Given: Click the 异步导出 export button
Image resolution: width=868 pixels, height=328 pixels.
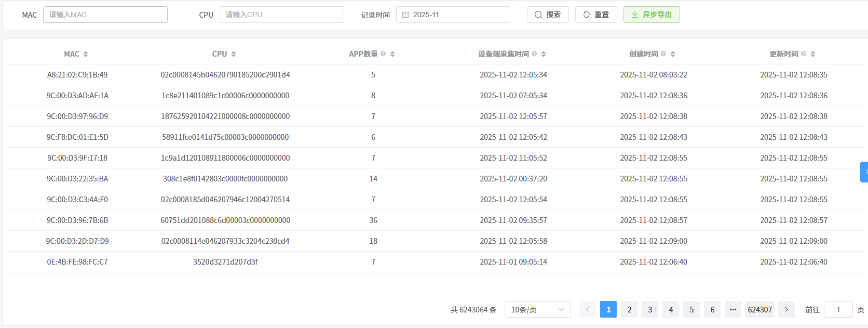Looking at the screenshot, I should (652, 15).
